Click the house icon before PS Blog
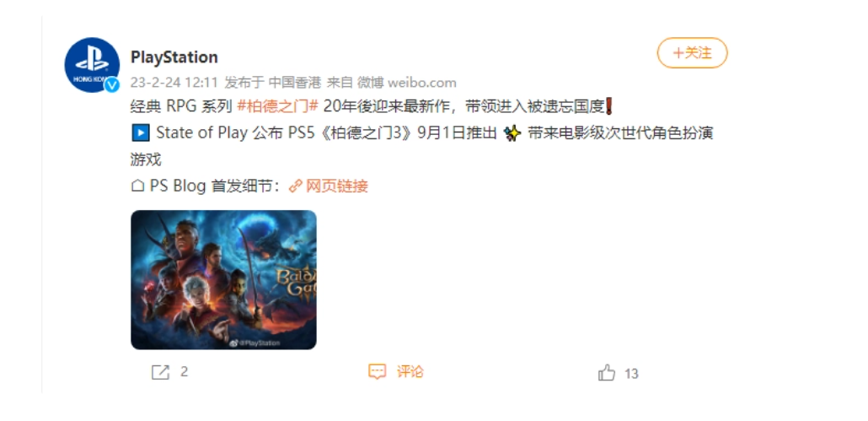This screenshot has width=868, height=421. click(x=138, y=186)
